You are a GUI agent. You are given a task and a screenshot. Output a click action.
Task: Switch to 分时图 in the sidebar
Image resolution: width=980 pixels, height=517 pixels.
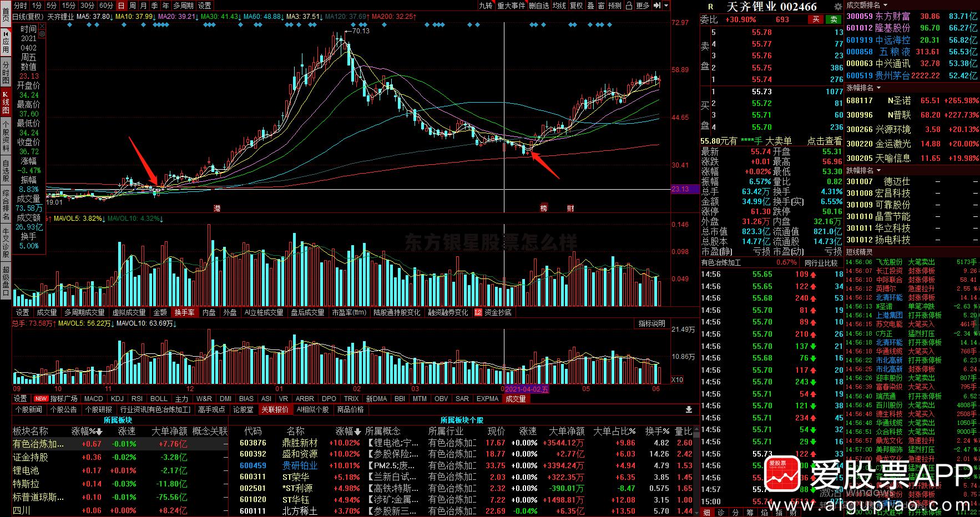(6, 72)
